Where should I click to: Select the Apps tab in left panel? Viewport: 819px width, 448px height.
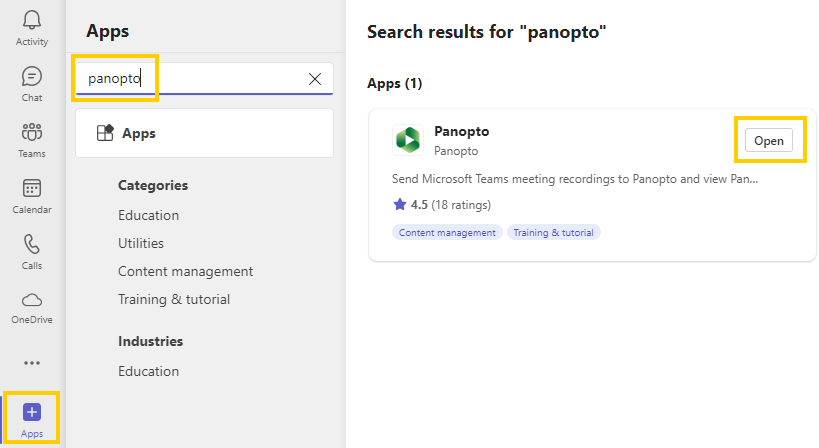click(204, 133)
